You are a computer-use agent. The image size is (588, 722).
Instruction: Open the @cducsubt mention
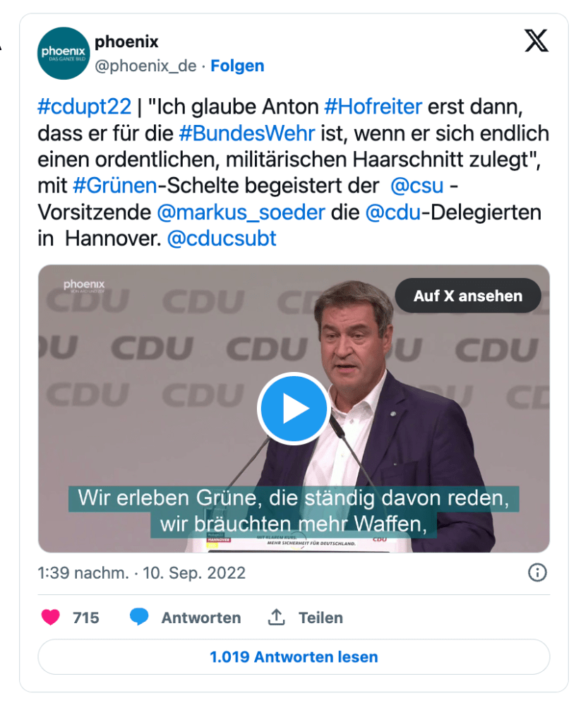click(x=222, y=239)
